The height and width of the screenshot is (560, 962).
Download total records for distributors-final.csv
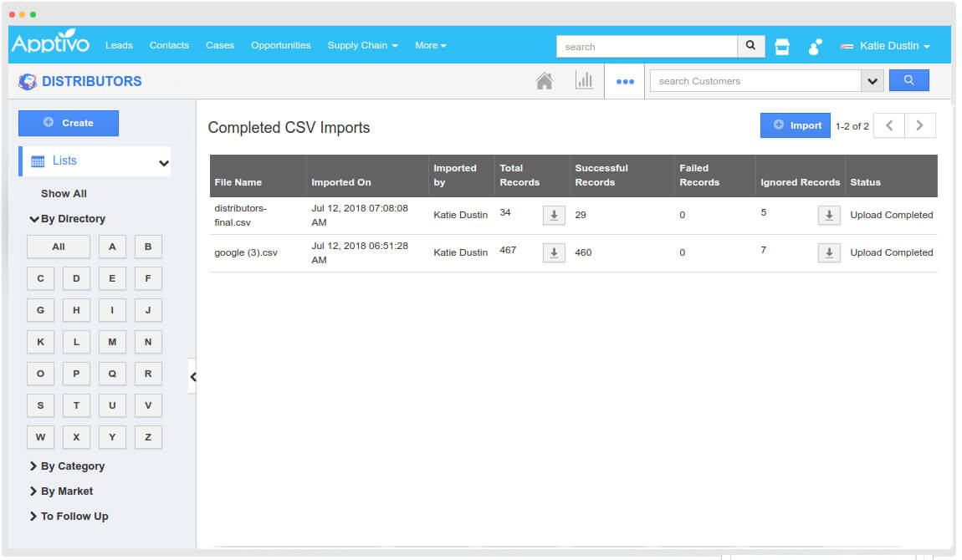coord(554,216)
